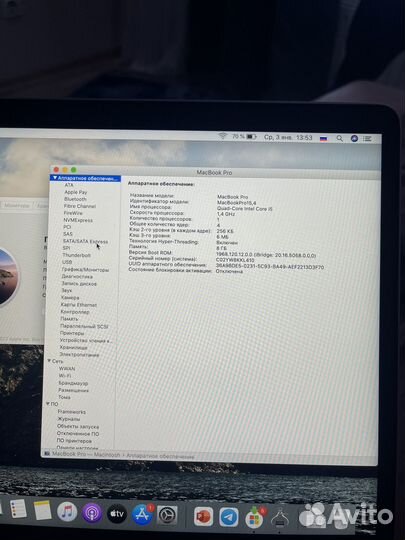
Task: Select SATA/SATA Express in the sidebar
Action: (x=85, y=241)
